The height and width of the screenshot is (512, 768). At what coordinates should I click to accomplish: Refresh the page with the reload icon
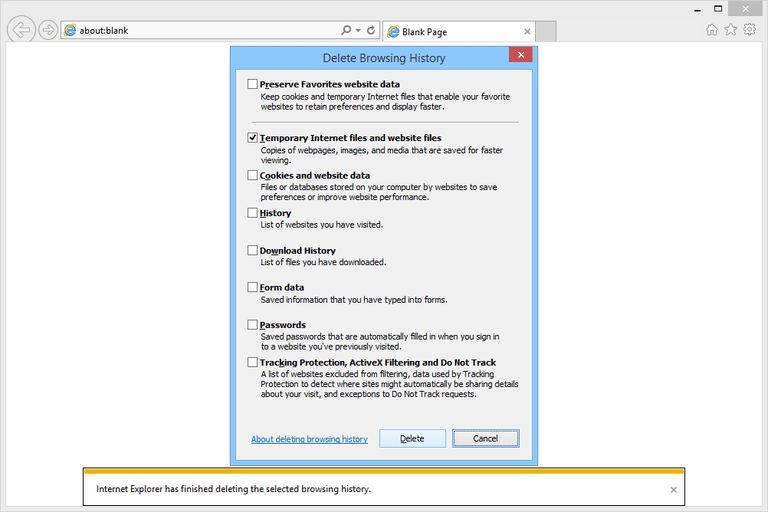(371, 30)
